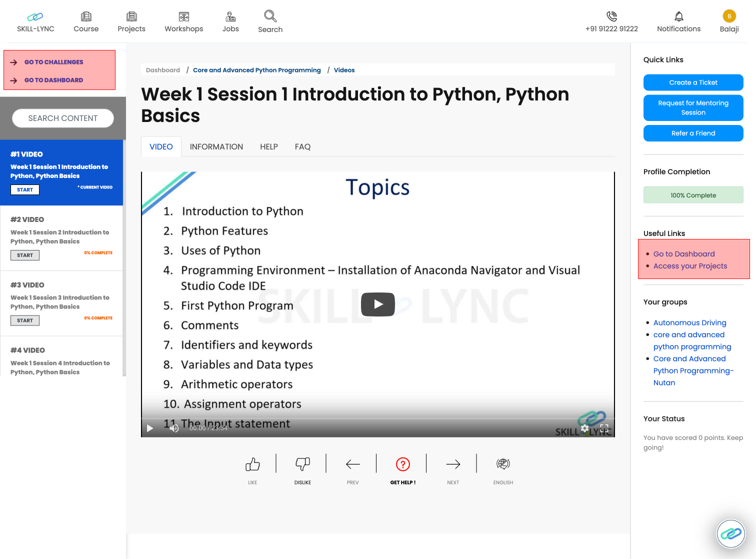Viewport: 756px width, 559px height.
Task: Mute the video volume icon
Action: 174,428
